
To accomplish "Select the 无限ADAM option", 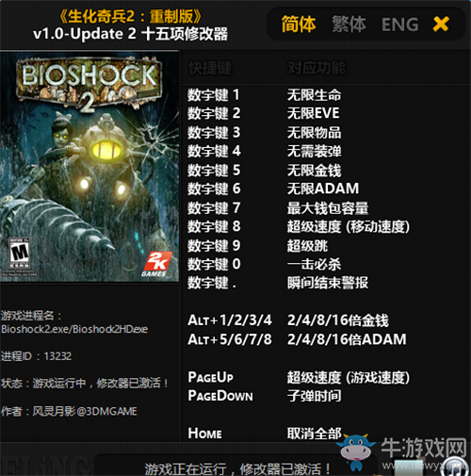I will 323,189.
